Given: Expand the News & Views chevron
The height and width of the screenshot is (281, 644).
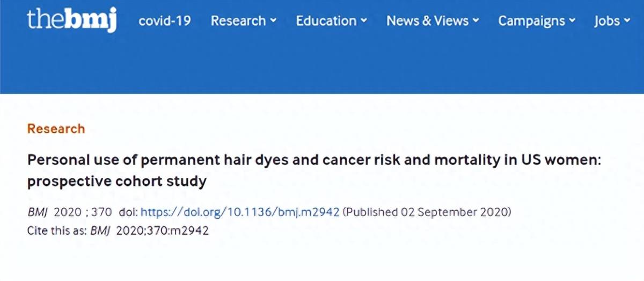Looking at the screenshot, I should [x=476, y=21].
